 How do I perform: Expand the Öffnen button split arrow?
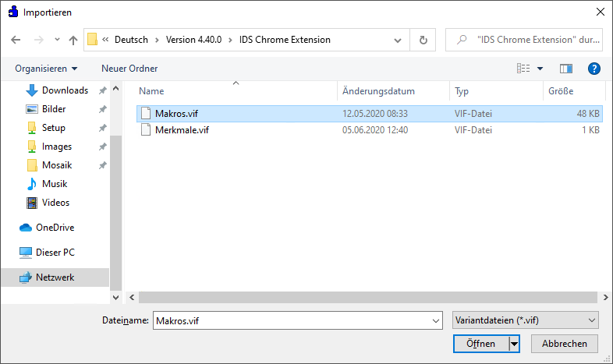(x=514, y=344)
